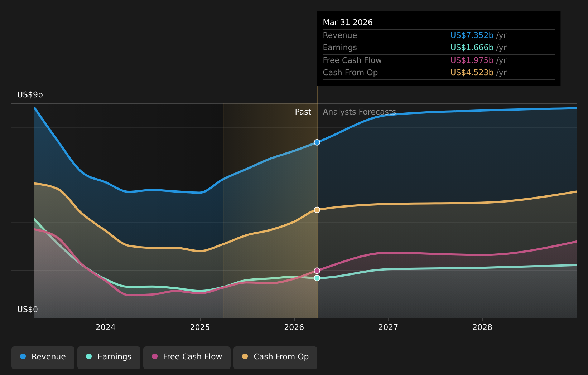Viewport: 588px width, 375px height.
Task: Click the 2026 axis label
Action: click(x=294, y=327)
